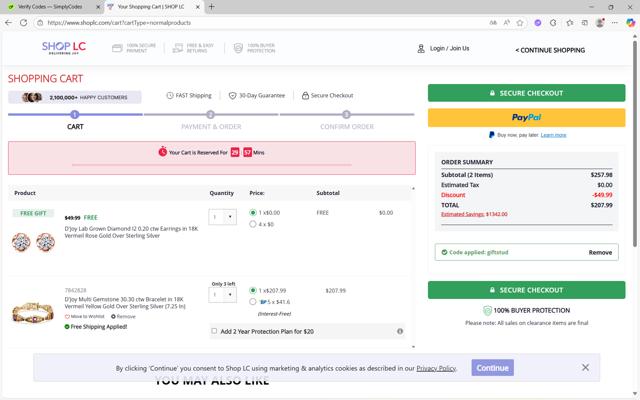Click the Secure Checkout lock icon in badges

click(305, 96)
